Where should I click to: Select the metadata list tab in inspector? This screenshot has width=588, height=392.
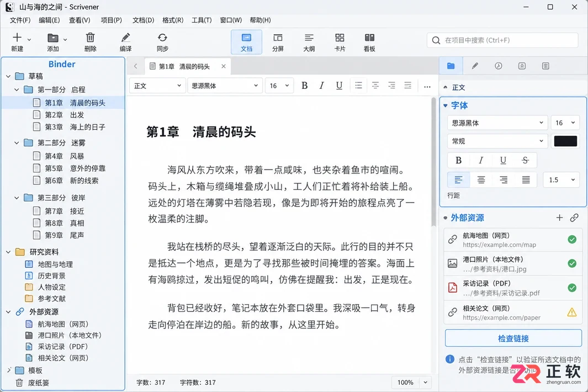[545, 66]
